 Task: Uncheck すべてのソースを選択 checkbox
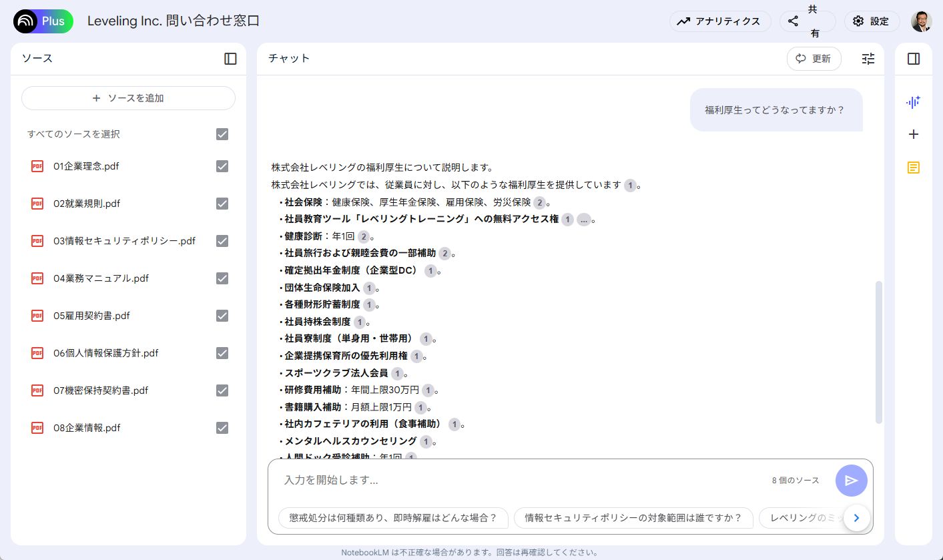(222, 134)
